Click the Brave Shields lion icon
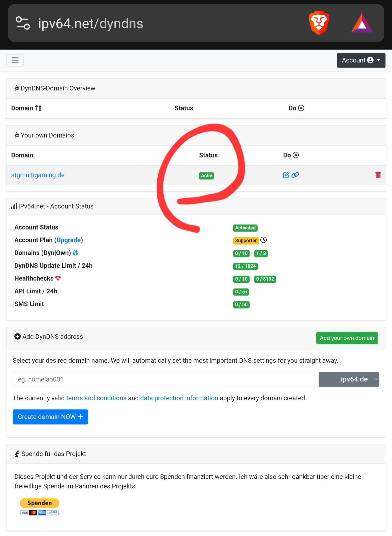 (x=319, y=23)
